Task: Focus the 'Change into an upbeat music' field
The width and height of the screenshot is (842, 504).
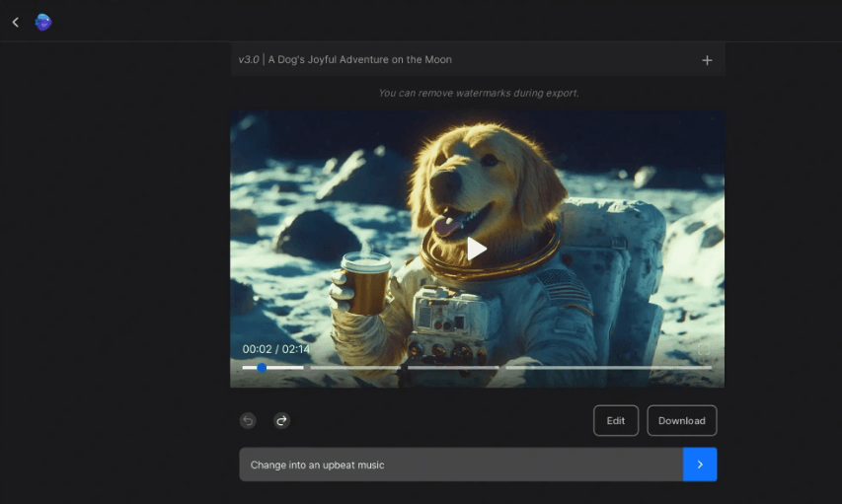Action: (461, 465)
